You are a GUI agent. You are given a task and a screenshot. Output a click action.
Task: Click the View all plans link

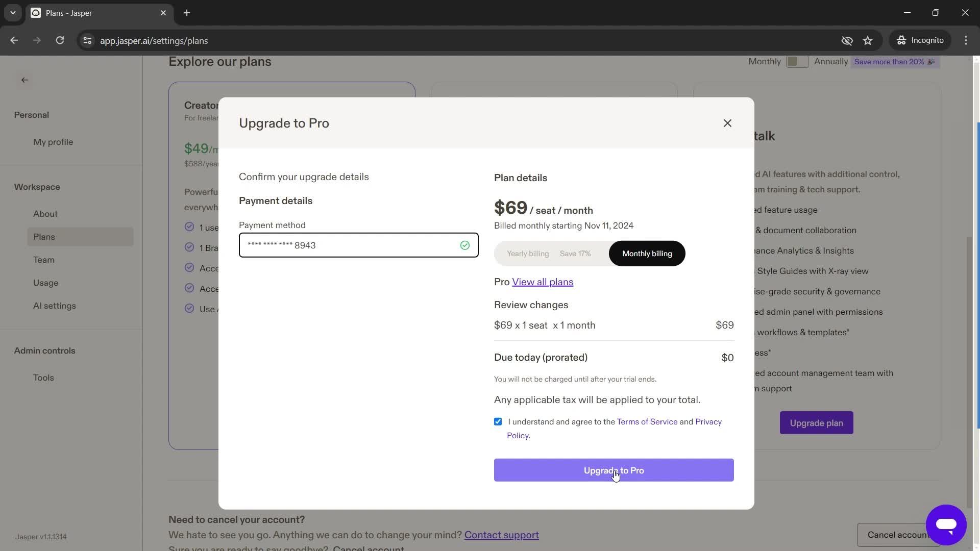pos(543,281)
